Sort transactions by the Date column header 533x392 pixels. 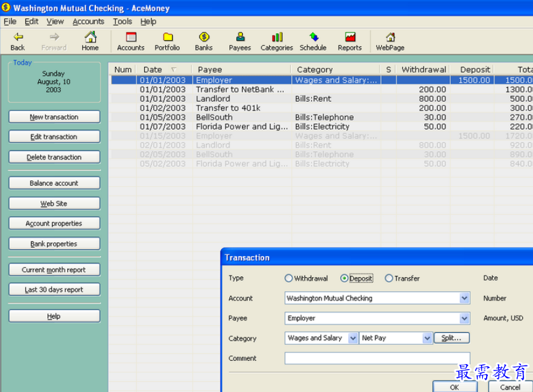tap(164, 70)
